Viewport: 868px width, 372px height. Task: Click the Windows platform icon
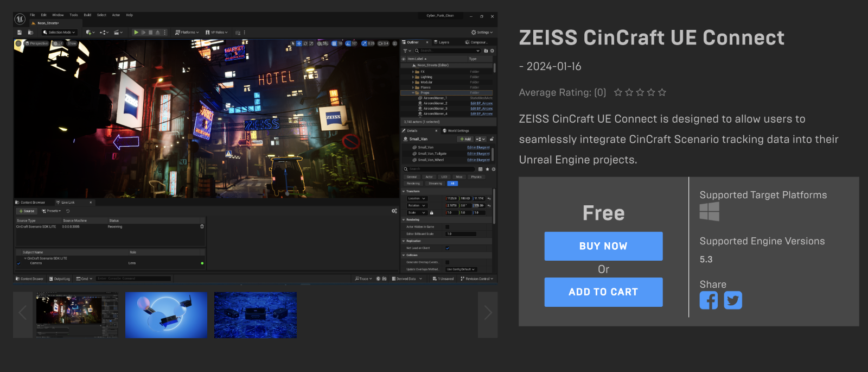(709, 212)
